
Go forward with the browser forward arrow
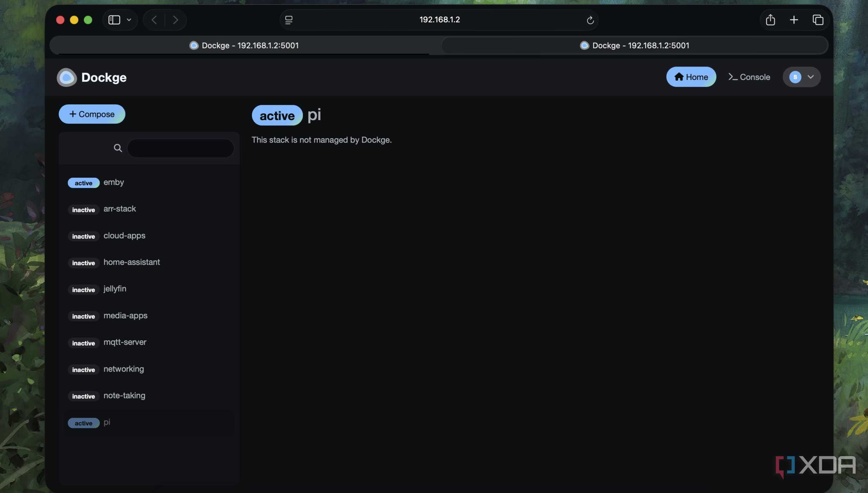pos(175,20)
